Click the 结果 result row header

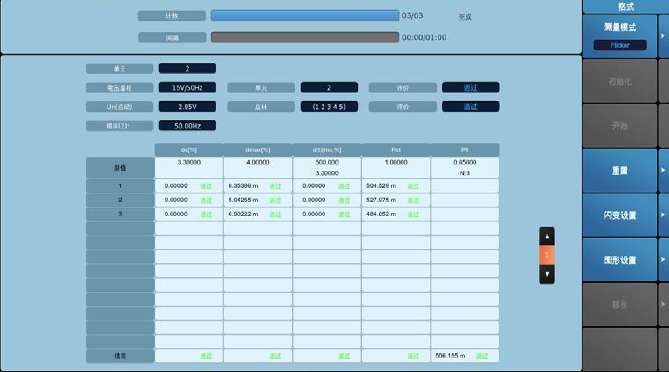coord(120,356)
